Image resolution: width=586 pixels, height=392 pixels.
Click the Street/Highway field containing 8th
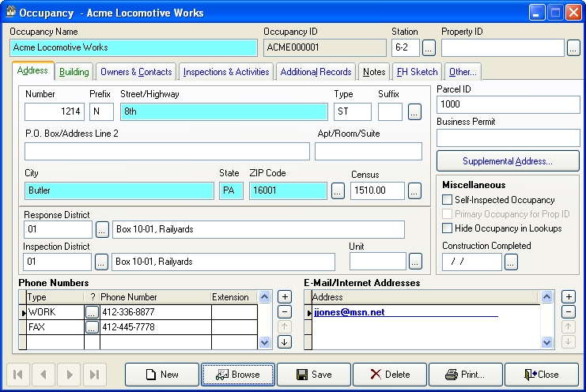tap(224, 111)
